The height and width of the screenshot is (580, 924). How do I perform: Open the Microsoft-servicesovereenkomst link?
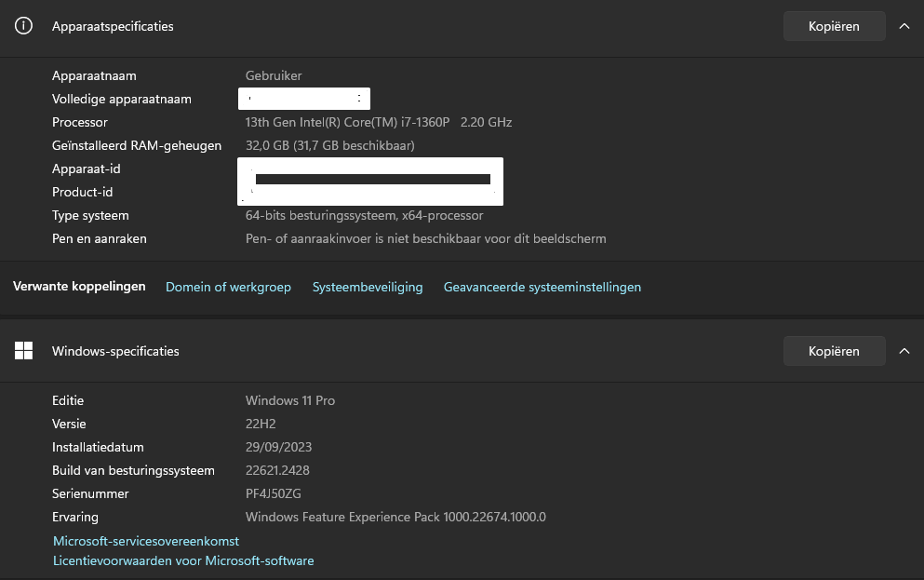(x=146, y=541)
